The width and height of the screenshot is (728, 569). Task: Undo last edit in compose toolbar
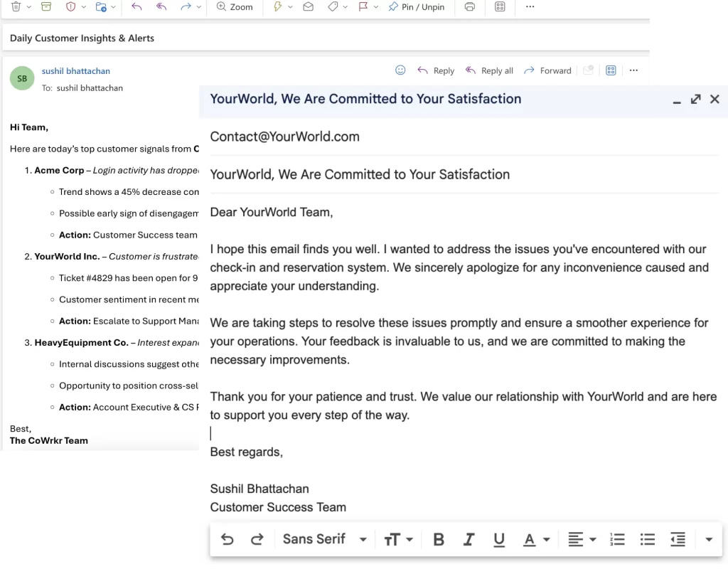[227, 539]
